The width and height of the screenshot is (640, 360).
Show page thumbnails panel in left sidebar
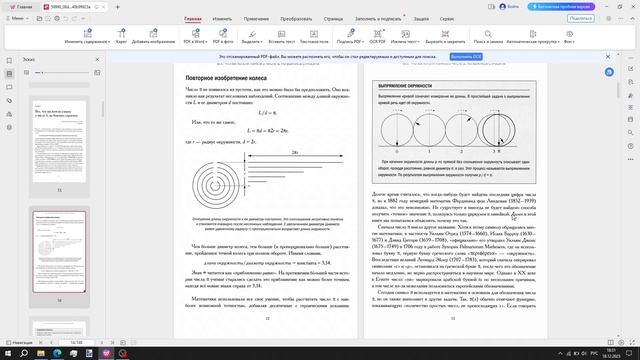pos(9,74)
